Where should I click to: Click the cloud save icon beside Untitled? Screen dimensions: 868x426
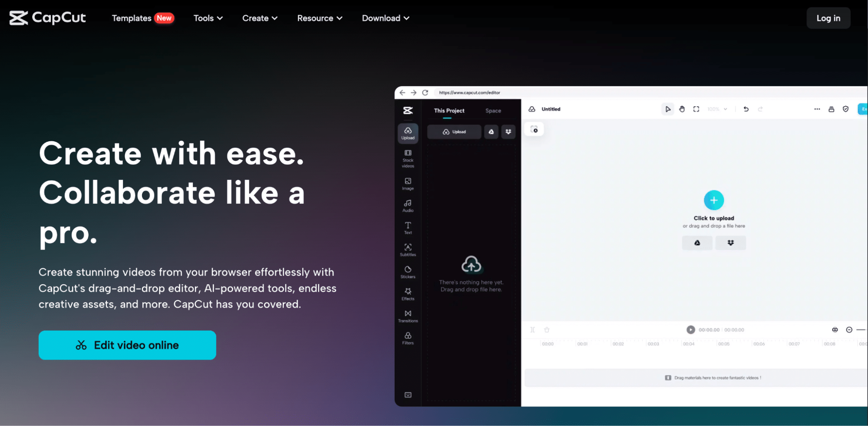[x=532, y=109]
